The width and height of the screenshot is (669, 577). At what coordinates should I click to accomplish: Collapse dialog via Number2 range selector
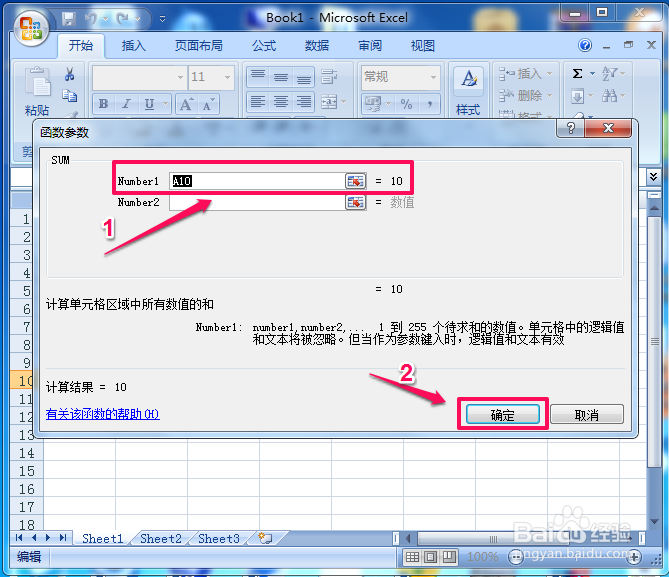pyautogui.click(x=355, y=202)
